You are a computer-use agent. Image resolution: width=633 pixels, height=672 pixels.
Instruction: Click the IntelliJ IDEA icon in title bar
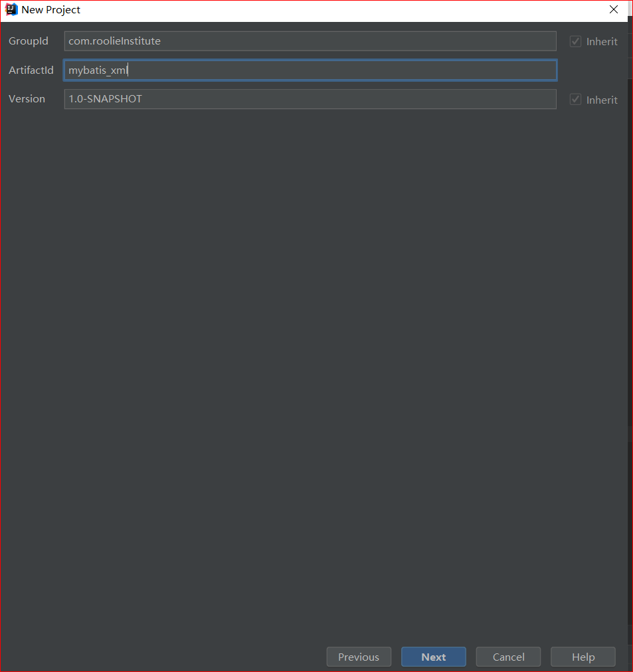(11, 9)
